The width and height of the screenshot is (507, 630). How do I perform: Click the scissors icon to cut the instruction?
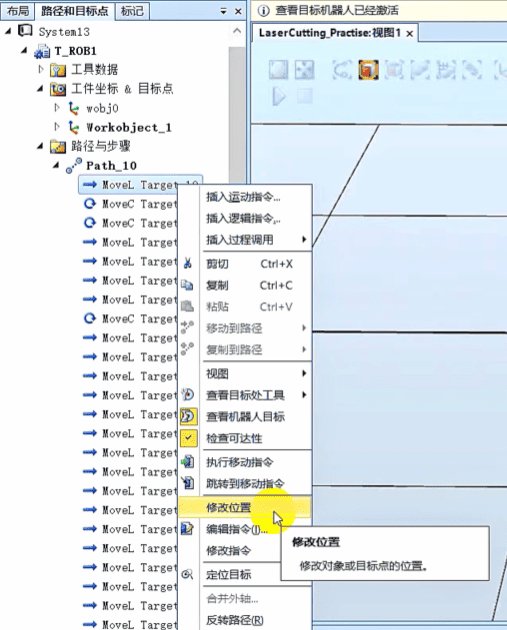point(188,264)
